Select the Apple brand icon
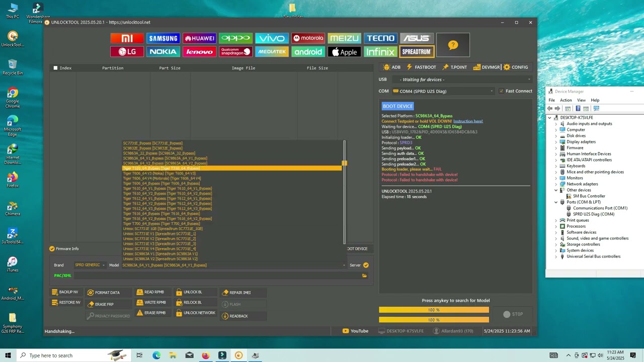Image resolution: width=644 pixels, height=362 pixels. coord(344,52)
